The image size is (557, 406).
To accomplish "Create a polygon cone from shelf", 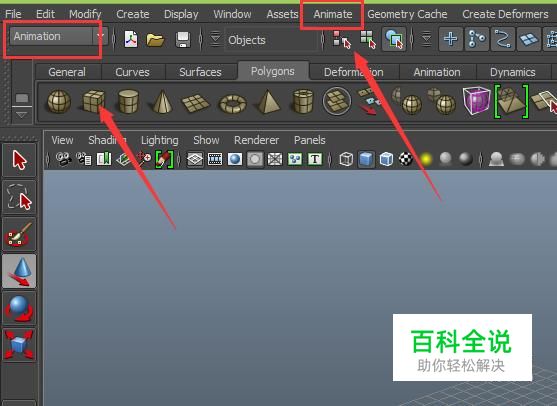I will 162,101.
